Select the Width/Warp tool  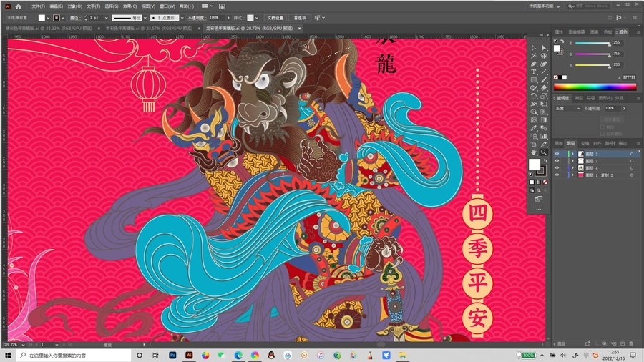click(x=534, y=104)
